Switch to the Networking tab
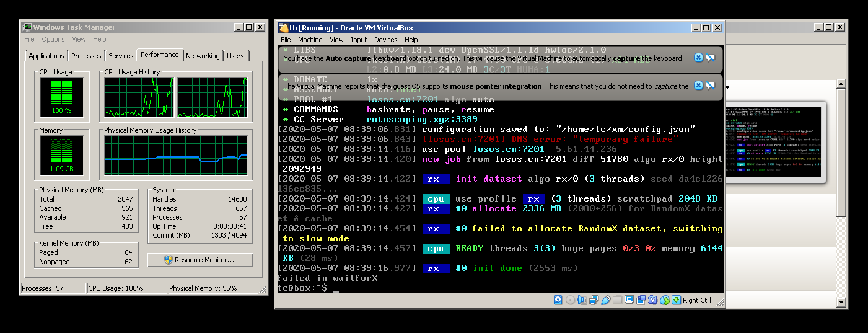Screen dimensions: 868x333 point(203,56)
